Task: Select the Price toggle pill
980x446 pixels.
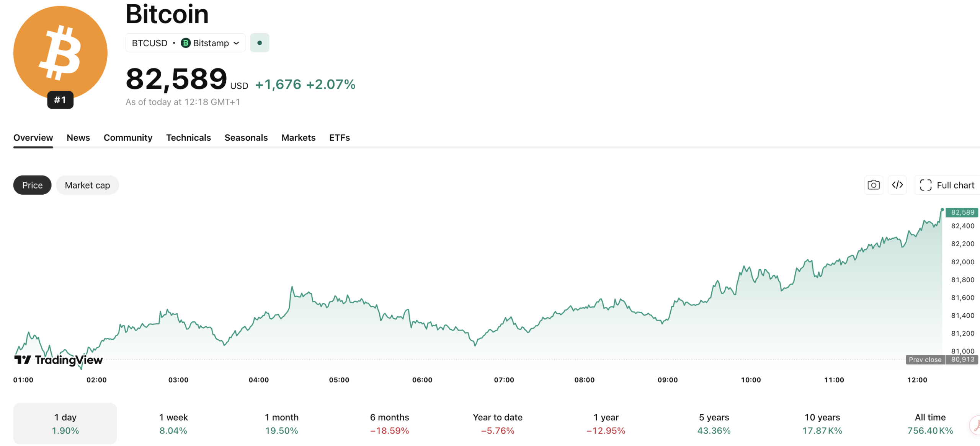Action: point(33,185)
